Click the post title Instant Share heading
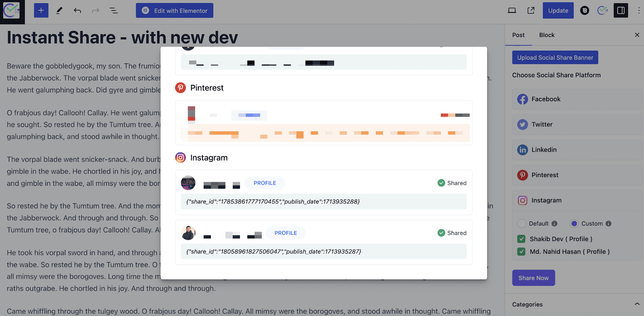 (122, 37)
